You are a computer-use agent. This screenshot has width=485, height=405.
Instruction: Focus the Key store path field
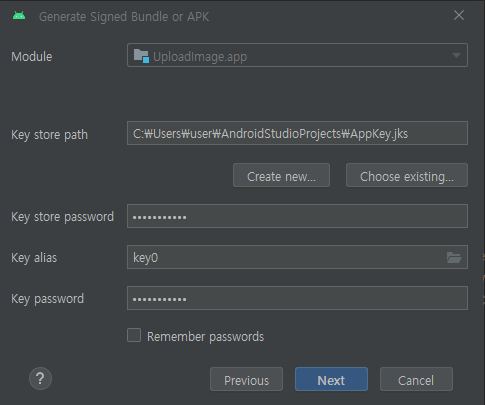click(297, 133)
